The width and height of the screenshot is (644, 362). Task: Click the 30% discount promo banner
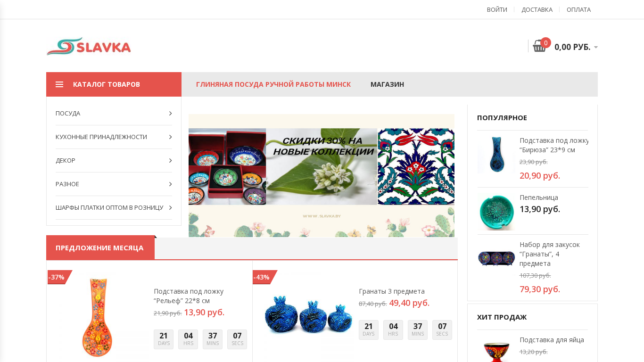click(x=322, y=175)
